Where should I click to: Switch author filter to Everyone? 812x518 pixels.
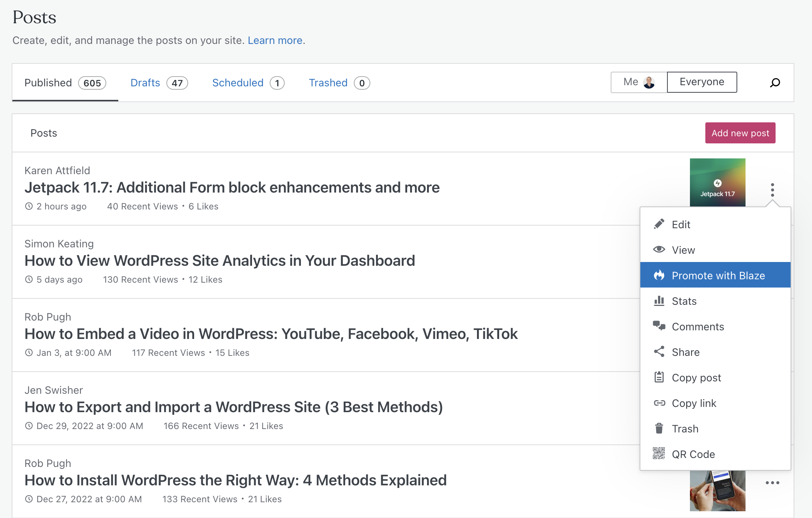[702, 82]
